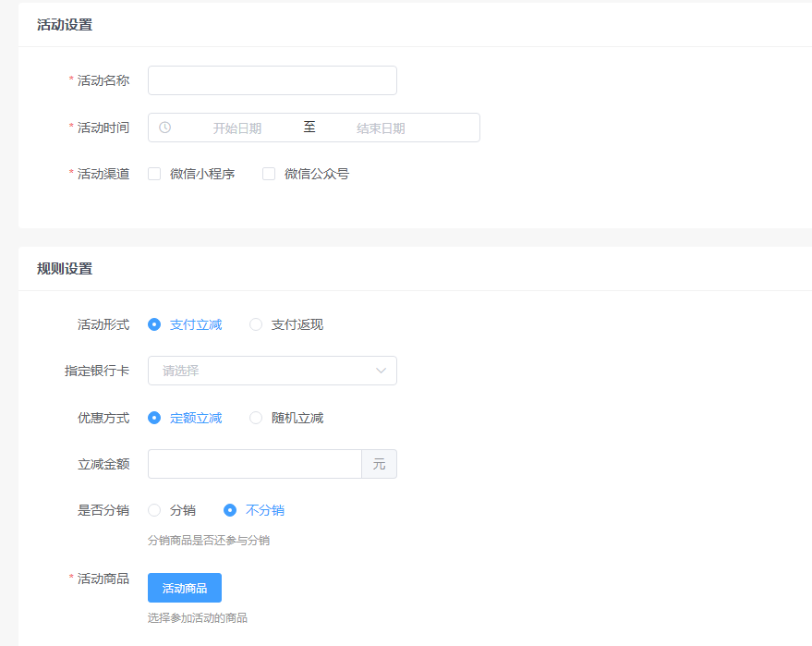Click the chevron arrow in 指定银行卡 select

(382, 371)
